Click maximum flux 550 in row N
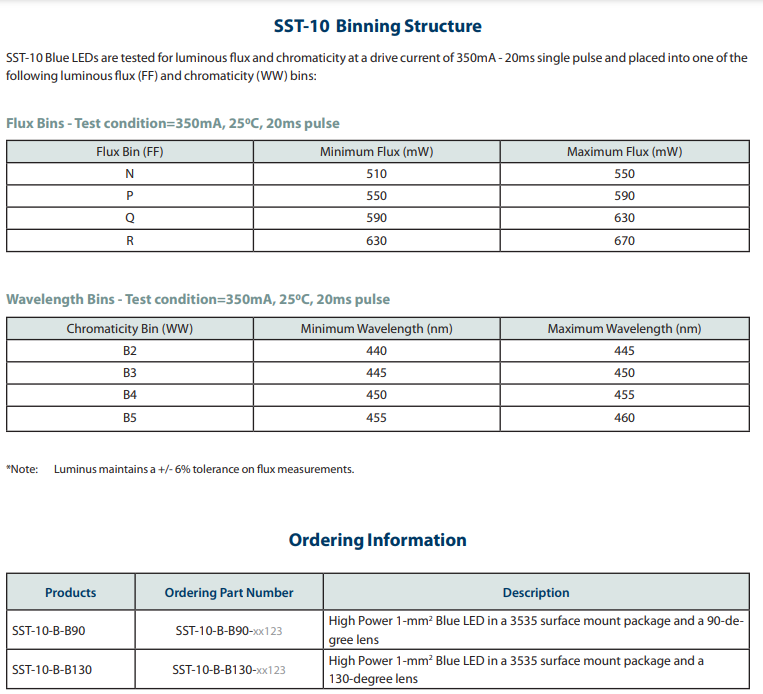 pyautogui.click(x=625, y=174)
